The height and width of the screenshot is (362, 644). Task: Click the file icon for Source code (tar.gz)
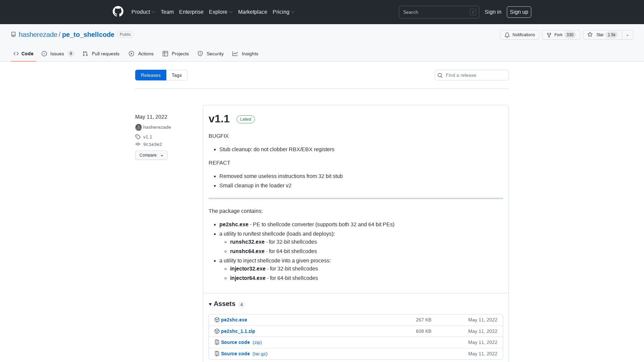(x=217, y=354)
